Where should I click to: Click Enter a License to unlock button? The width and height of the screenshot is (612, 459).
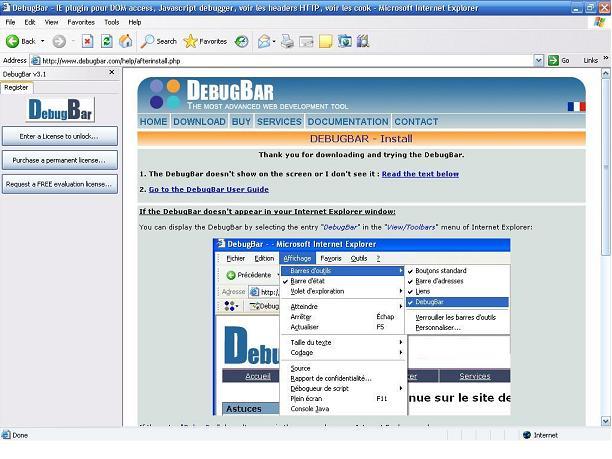[x=60, y=136]
